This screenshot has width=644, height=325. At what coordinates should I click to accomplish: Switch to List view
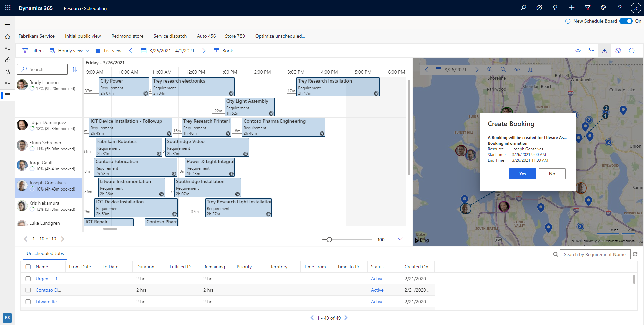108,51
